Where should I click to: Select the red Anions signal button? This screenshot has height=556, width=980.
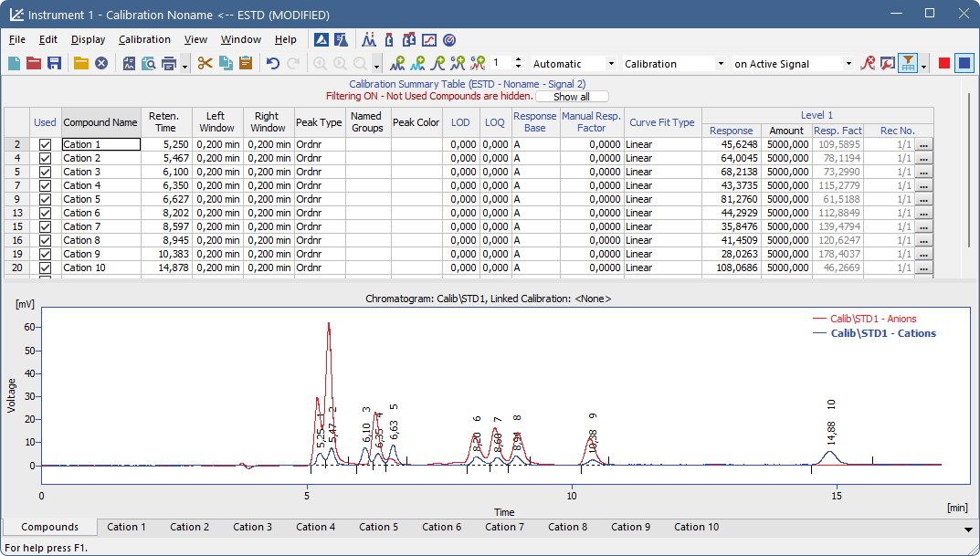944,63
